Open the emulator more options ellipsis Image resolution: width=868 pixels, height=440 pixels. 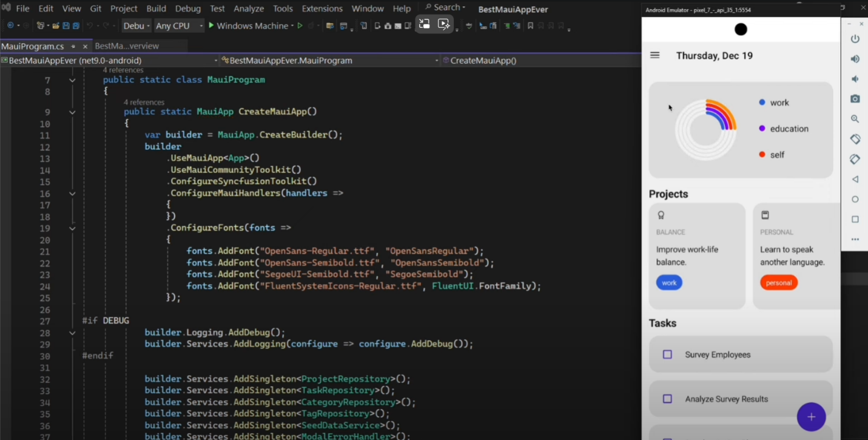[x=855, y=239]
